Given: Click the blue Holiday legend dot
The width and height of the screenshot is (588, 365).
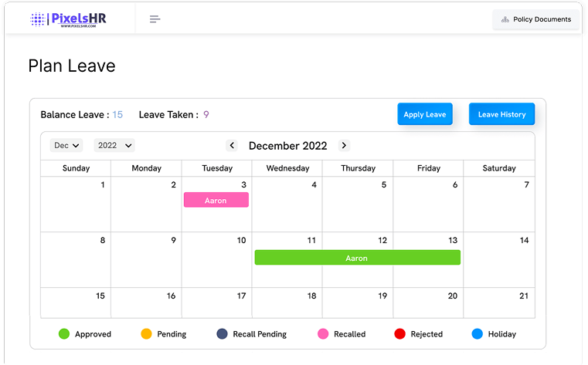Looking at the screenshot, I should (477, 334).
